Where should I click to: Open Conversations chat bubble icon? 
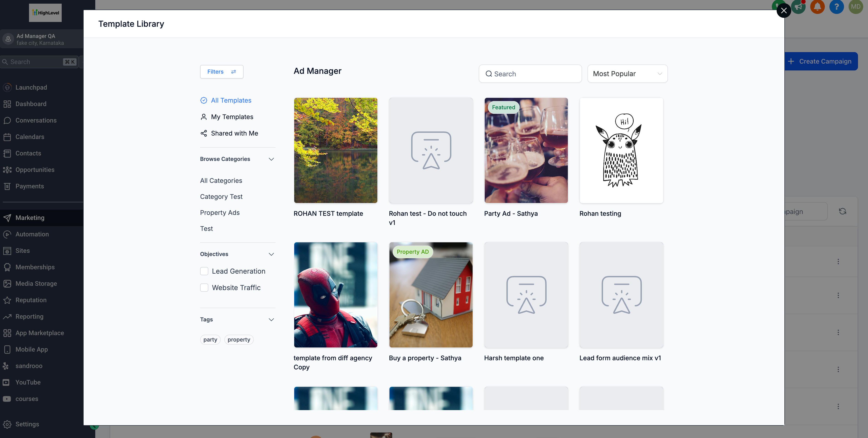click(x=7, y=120)
